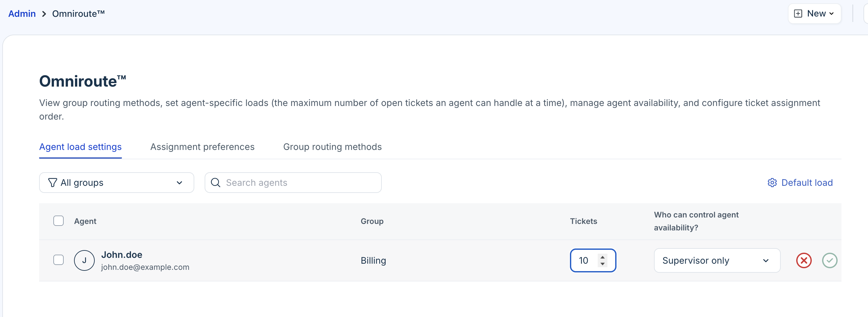Click John.doe's avatar circle
This screenshot has width=868, height=317.
[x=84, y=260]
